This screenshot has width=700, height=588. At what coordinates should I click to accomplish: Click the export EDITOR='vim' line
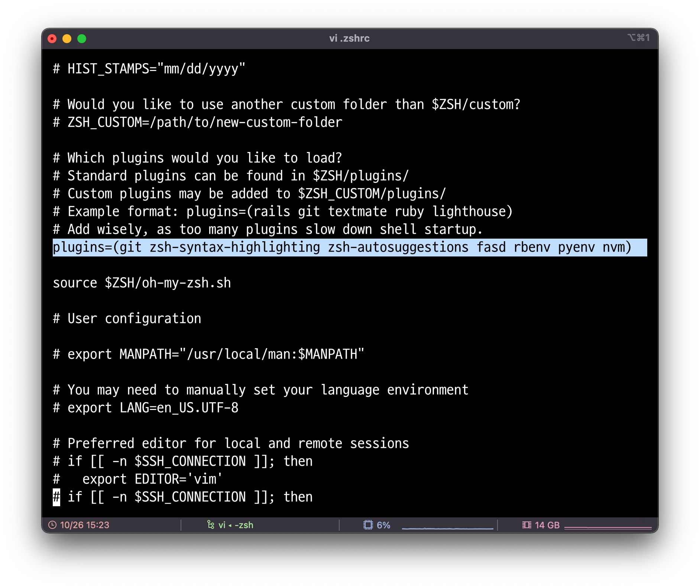point(138,479)
